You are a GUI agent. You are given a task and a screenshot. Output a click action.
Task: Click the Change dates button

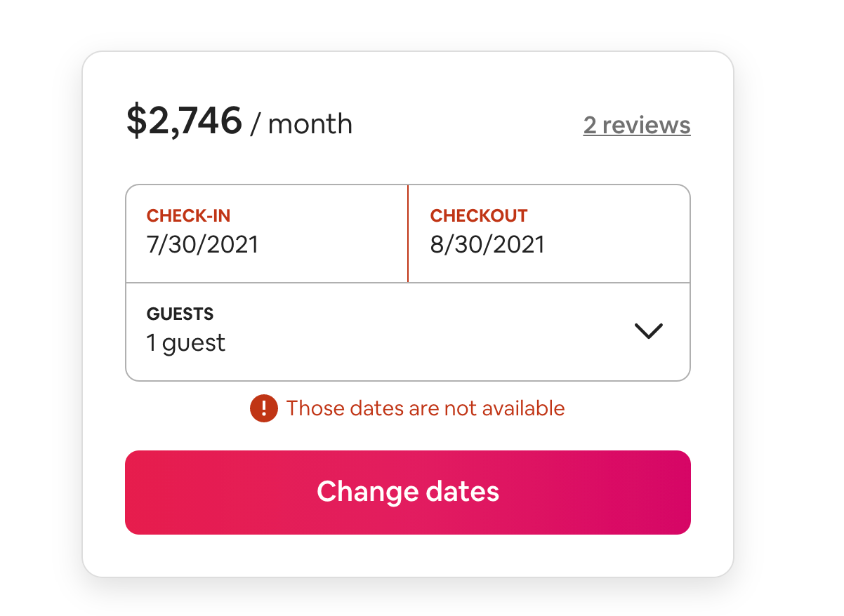(408, 492)
